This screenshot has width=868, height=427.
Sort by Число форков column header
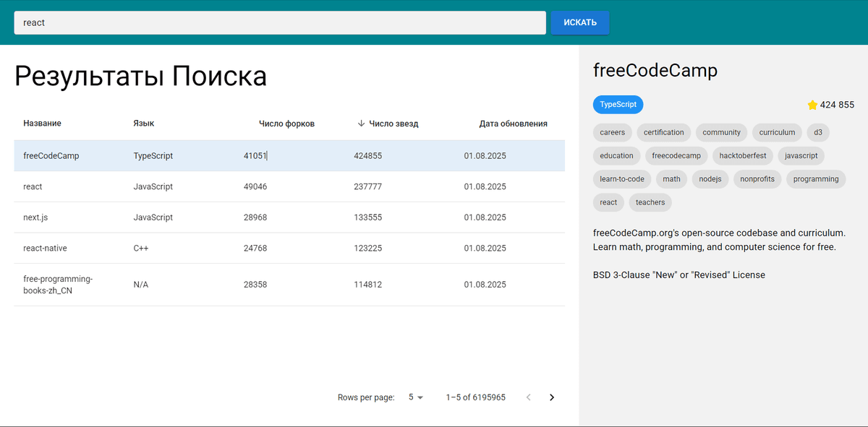(286, 124)
